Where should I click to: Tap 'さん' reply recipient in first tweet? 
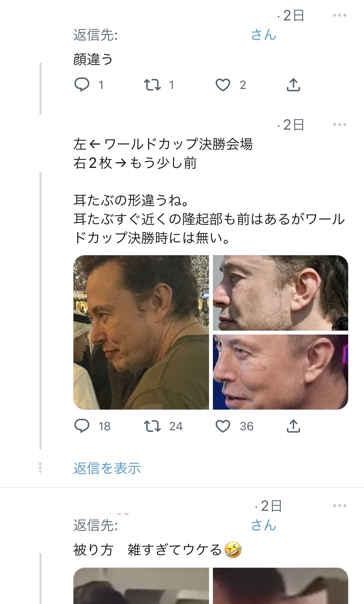(263, 35)
